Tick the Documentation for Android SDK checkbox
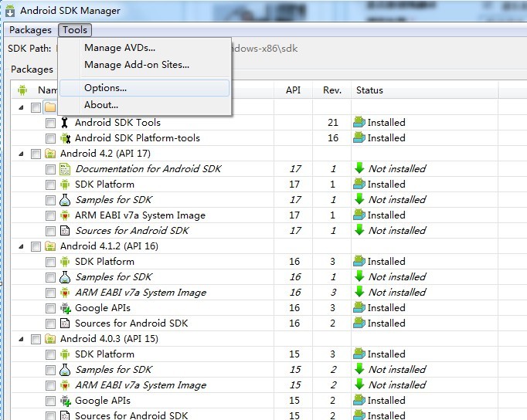This screenshot has height=420, width=527. pos(50,169)
